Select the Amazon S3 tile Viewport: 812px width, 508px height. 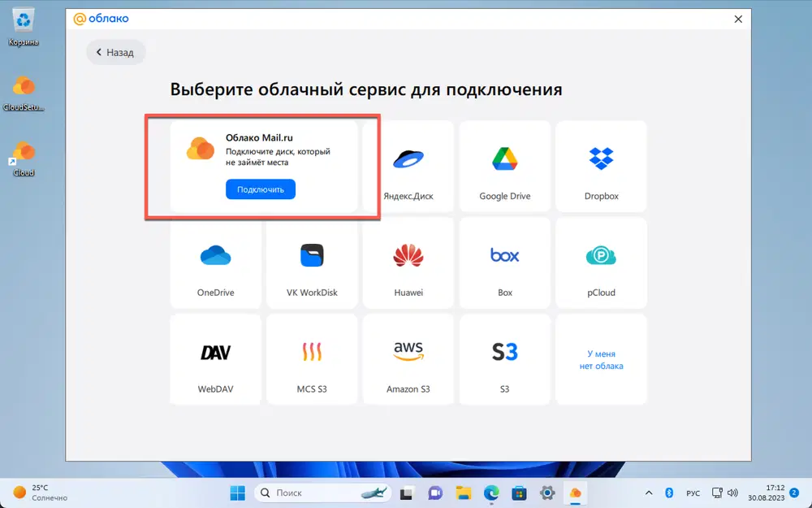[408, 359]
